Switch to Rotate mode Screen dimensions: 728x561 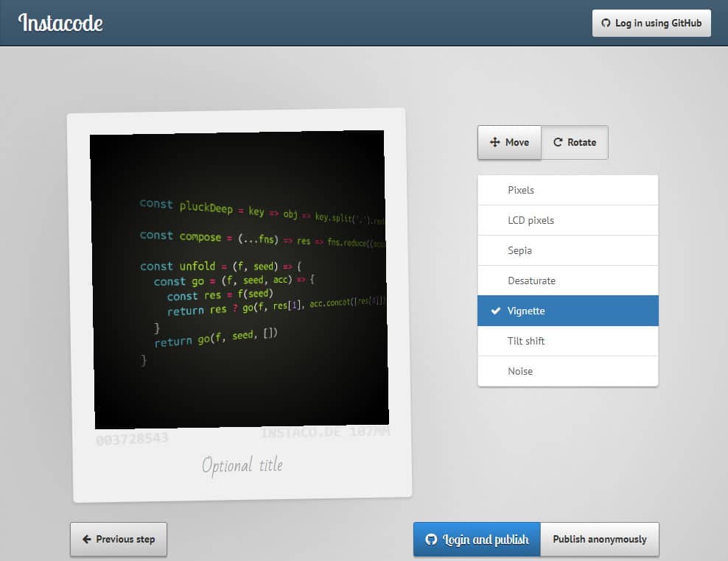pyautogui.click(x=575, y=142)
